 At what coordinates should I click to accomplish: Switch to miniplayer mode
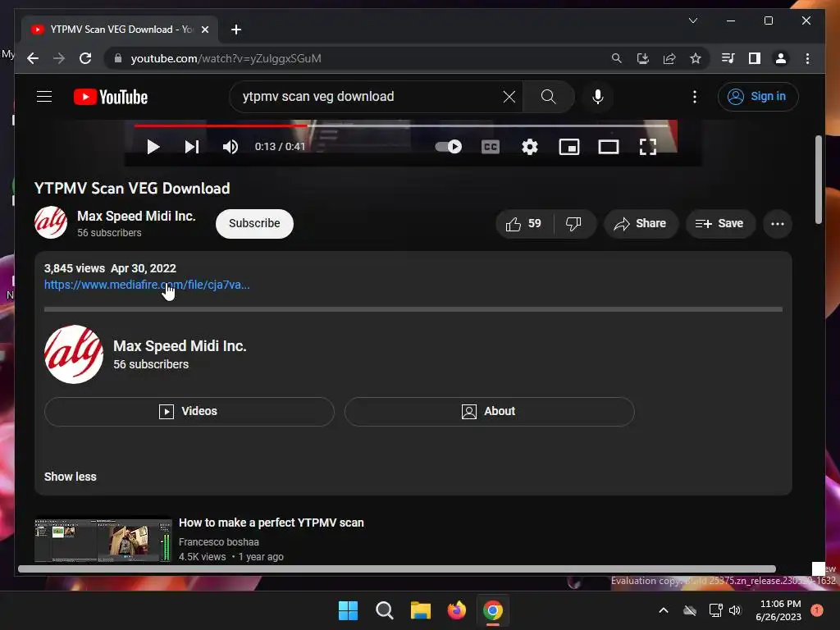point(569,147)
